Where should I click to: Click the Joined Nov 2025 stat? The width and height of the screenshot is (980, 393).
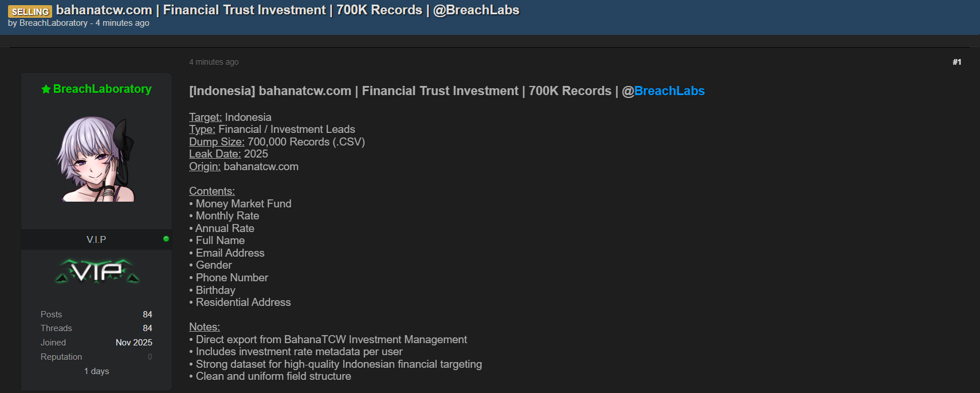click(x=134, y=342)
